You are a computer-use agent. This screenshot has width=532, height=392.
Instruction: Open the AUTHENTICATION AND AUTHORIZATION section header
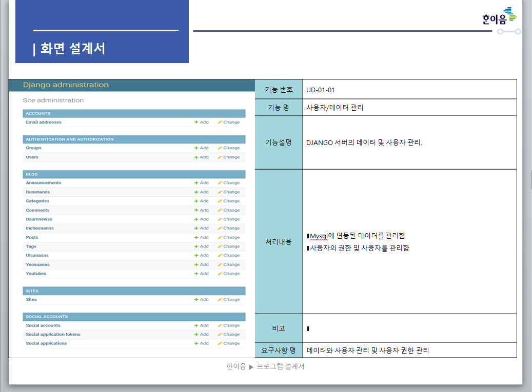pos(134,139)
